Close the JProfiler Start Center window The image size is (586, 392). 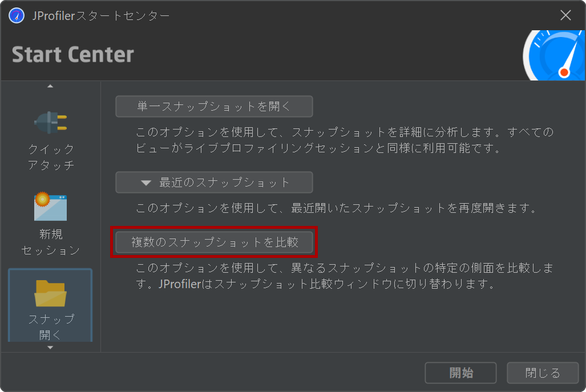coord(565,15)
